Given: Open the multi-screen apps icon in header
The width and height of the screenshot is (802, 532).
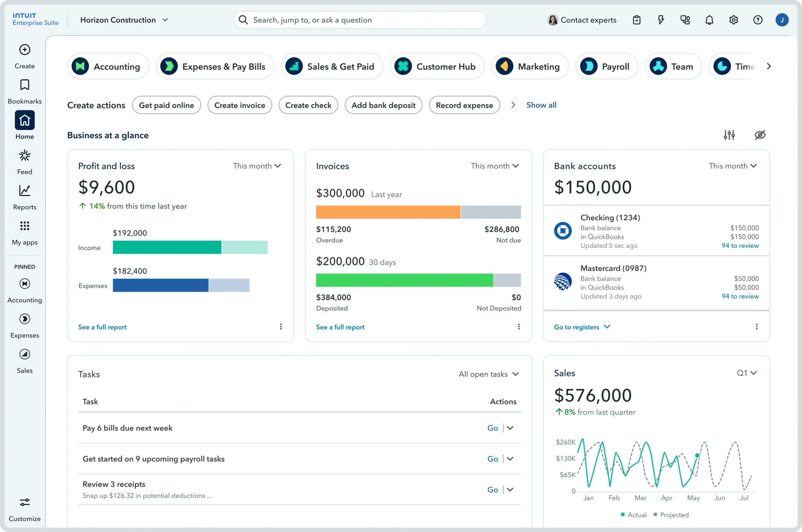Looking at the screenshot, I should tap(685, 20).
